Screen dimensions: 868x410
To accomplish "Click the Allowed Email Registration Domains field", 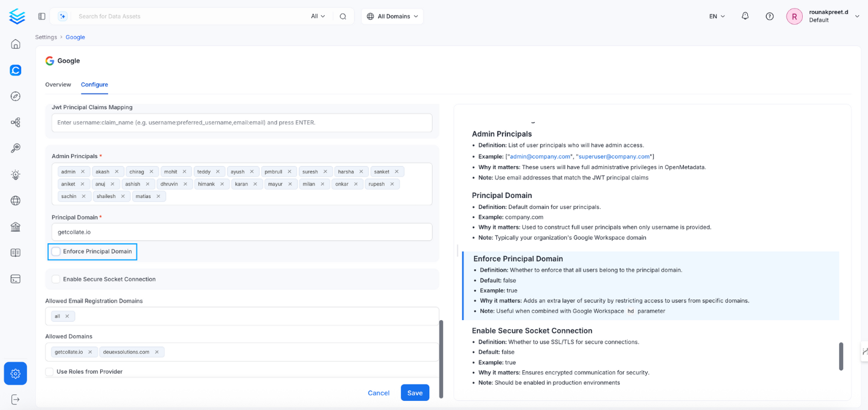I will [242, 316].
